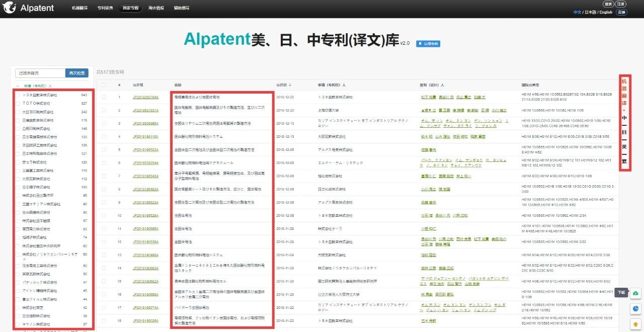Switch language to 中文

[577, 12]
